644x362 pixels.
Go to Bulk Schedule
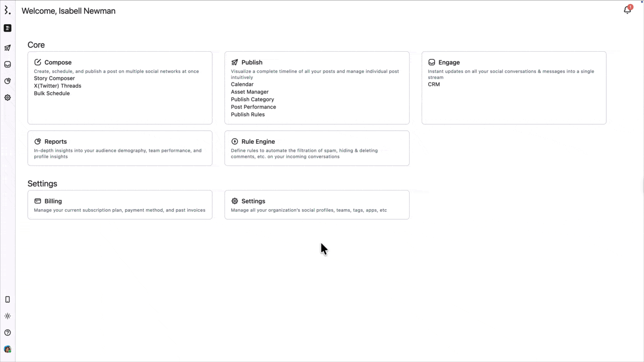coord(52,94)
